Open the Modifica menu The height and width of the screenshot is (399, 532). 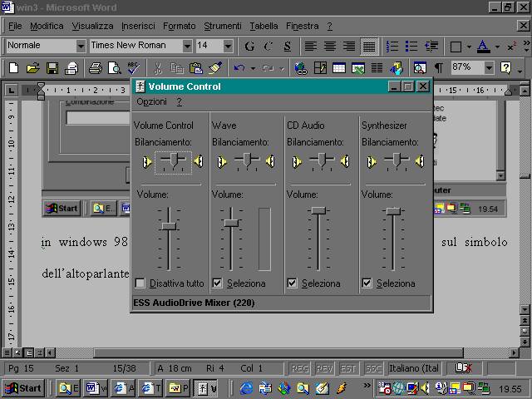coord(47,26)
